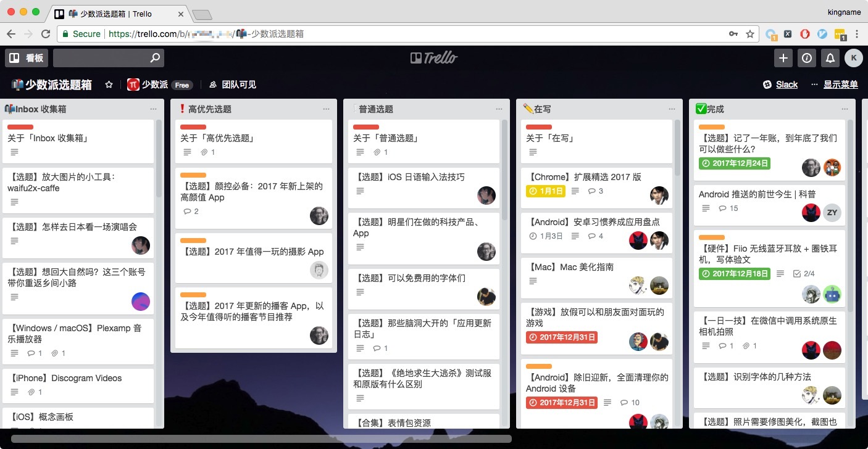Click the 1月3日 due date badge

[x=545, y=236]
